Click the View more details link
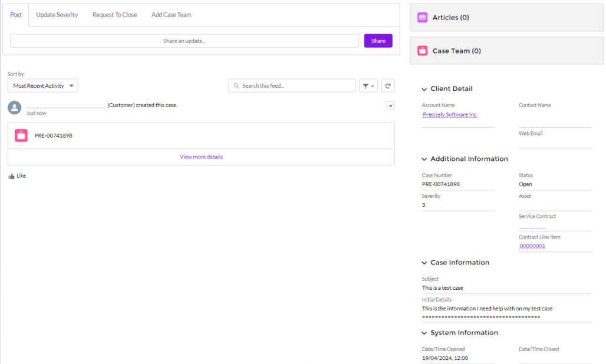Screen dimensions: 606x364 [x=201, y=157]
